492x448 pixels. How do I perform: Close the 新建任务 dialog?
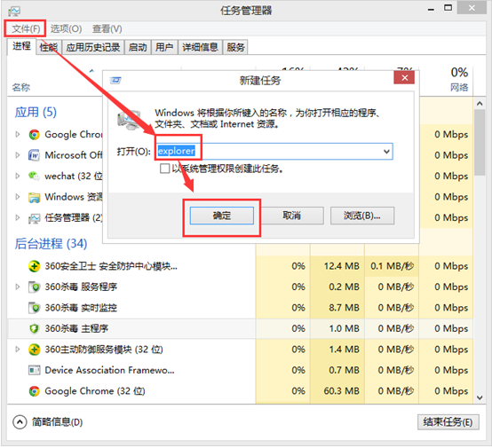click(404, 77)
